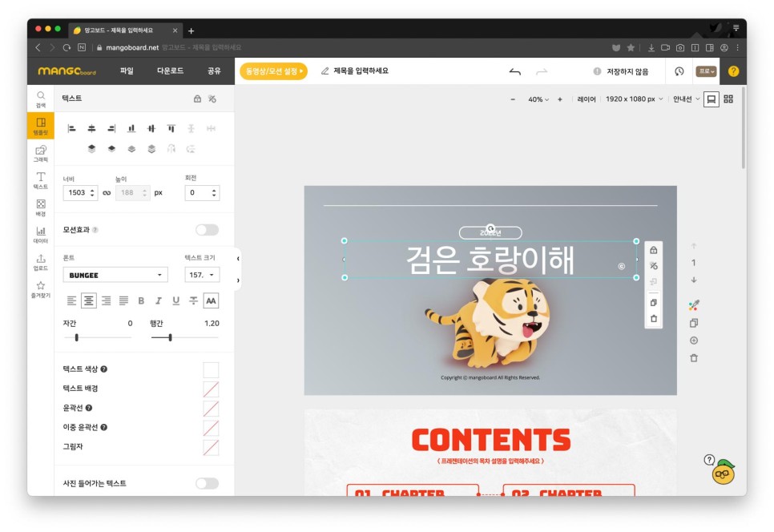
Task: Open the 40% zoom dropdown
Action: [x=538, y=99]
